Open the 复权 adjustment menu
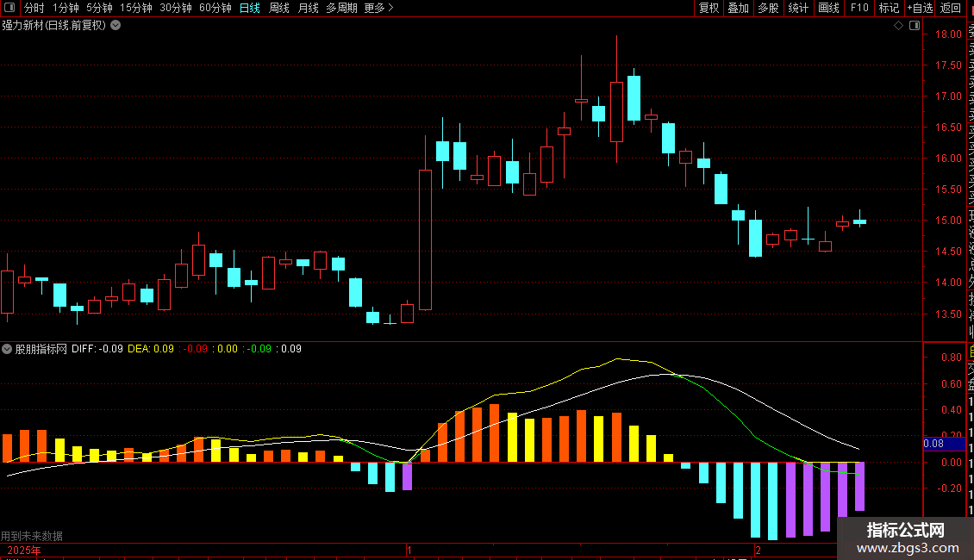The image size is (974, 560). (x=709, y=8)
